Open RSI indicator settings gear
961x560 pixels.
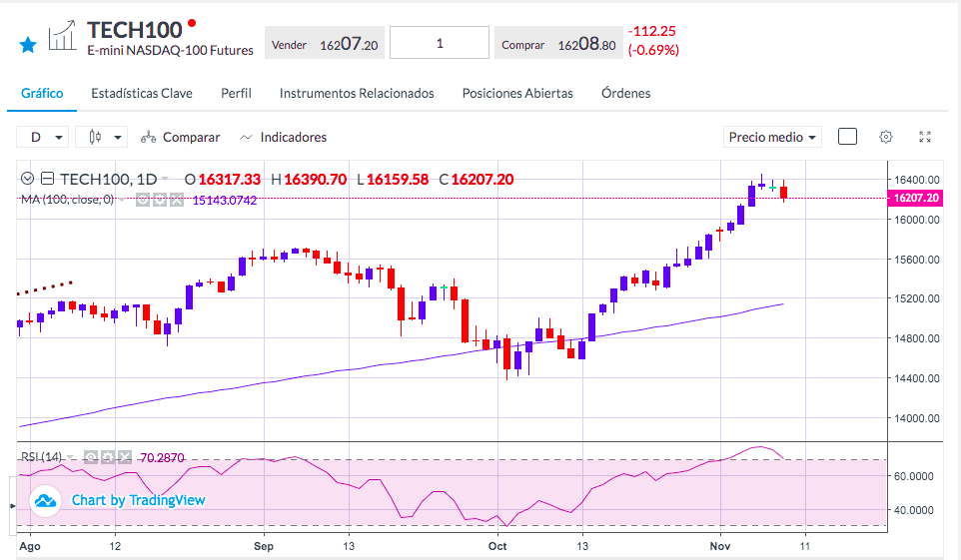(x=108, y=457)
